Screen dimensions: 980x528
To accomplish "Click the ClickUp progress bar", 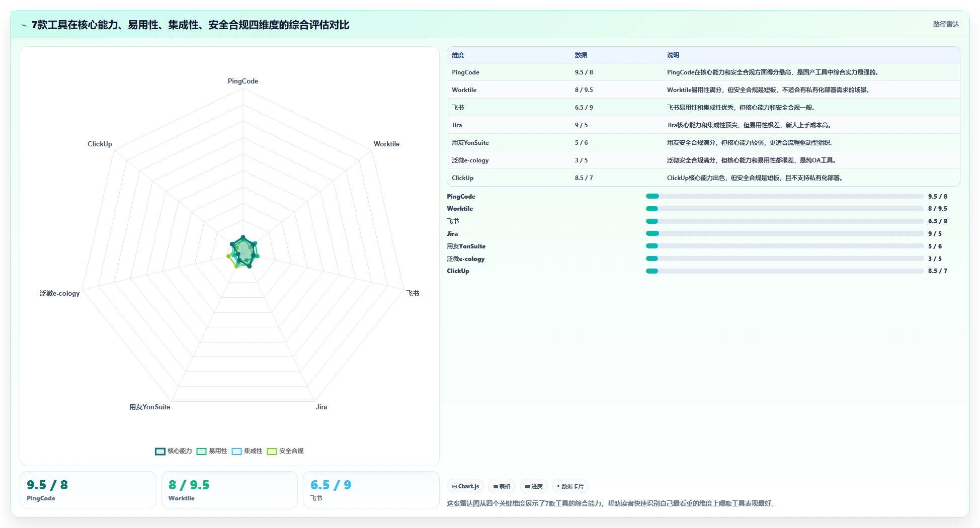I will coord(785,271).
